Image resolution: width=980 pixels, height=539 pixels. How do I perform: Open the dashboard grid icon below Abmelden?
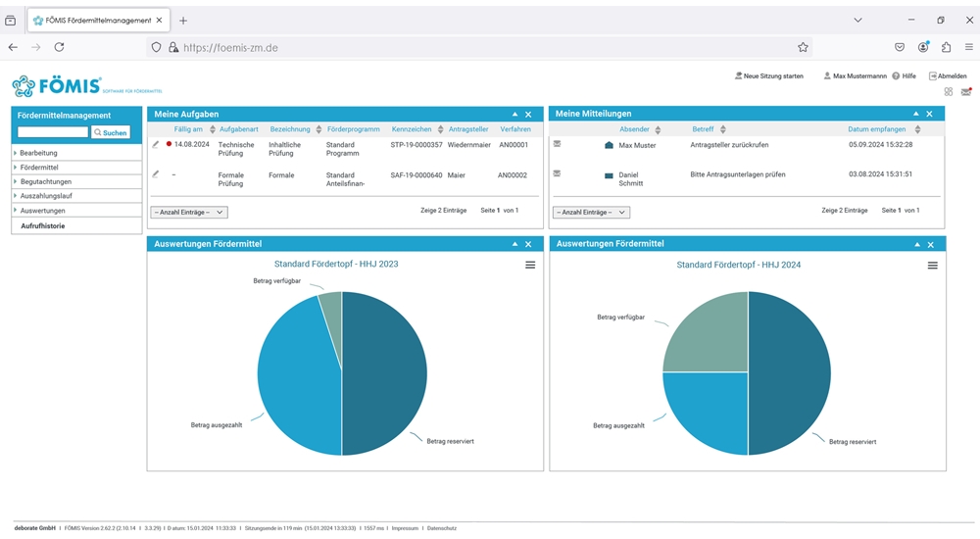[x=948, y=92]
